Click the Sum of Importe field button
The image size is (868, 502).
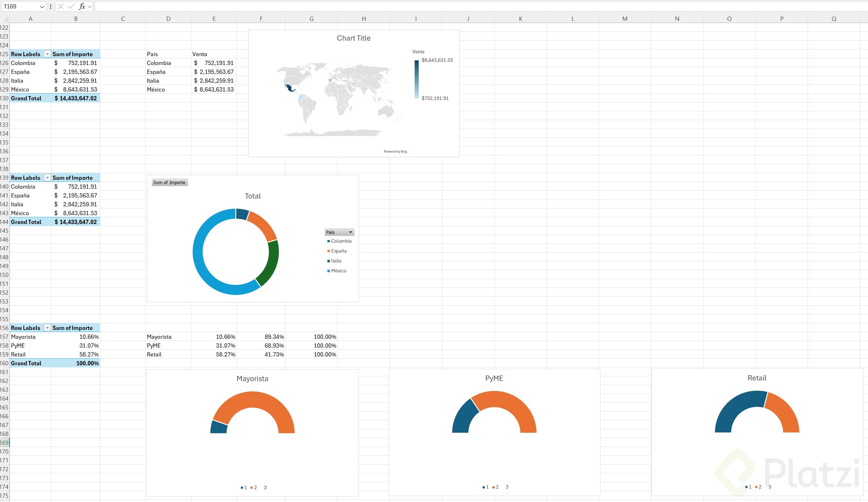point(169,183)
